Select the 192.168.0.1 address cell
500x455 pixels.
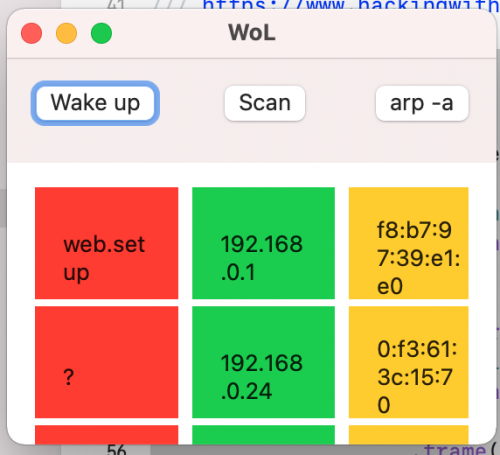(263, 243)
